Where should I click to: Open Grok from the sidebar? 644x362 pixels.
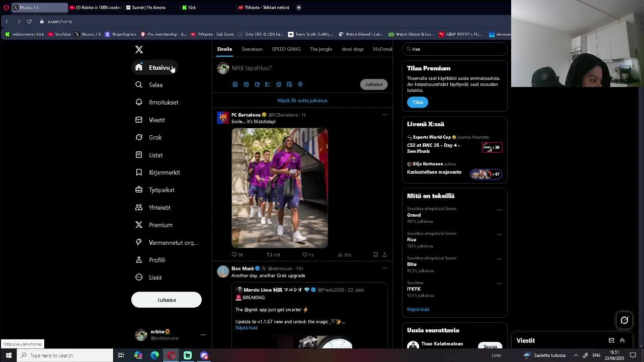pyautogui.click(x=148, y=137)
